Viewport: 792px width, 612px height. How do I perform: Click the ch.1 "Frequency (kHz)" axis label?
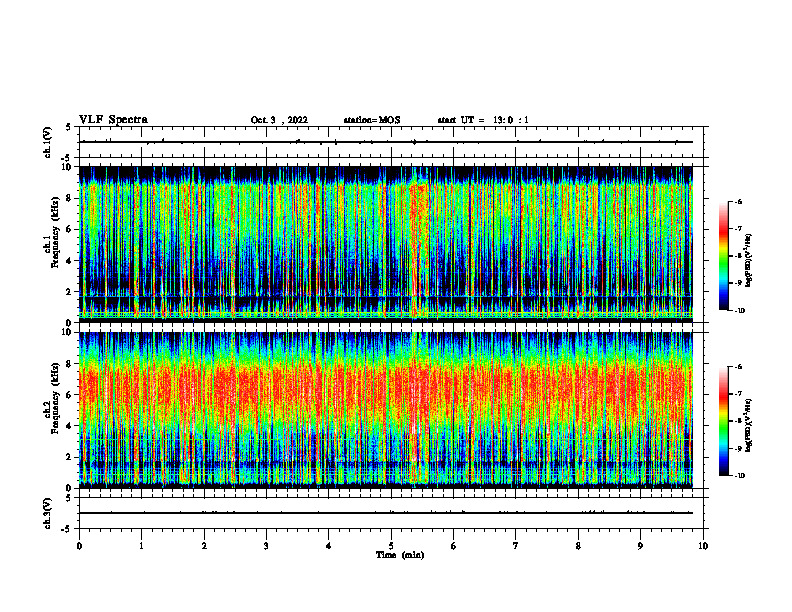pyautogui.click(x=55, y=233)
